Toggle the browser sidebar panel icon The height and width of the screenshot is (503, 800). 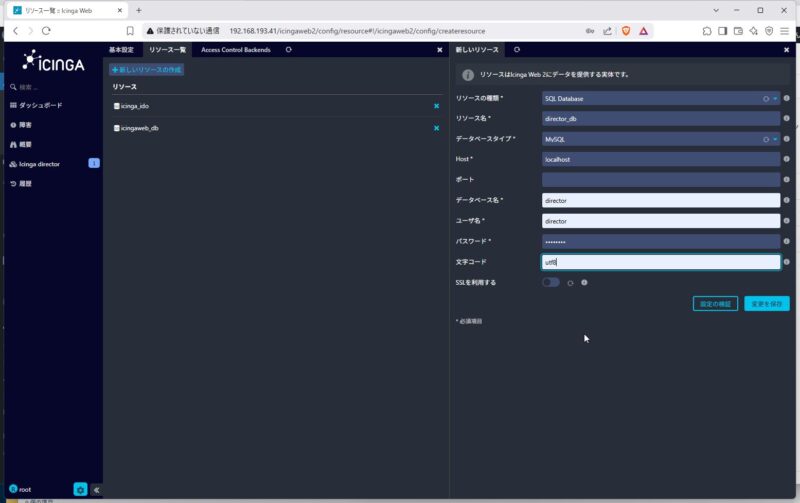pos(722,31)
